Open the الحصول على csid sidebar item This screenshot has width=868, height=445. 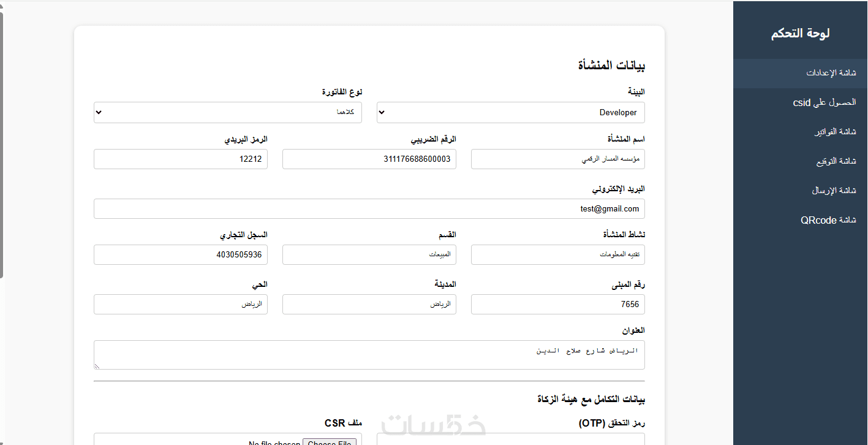[x=800, y=102]
